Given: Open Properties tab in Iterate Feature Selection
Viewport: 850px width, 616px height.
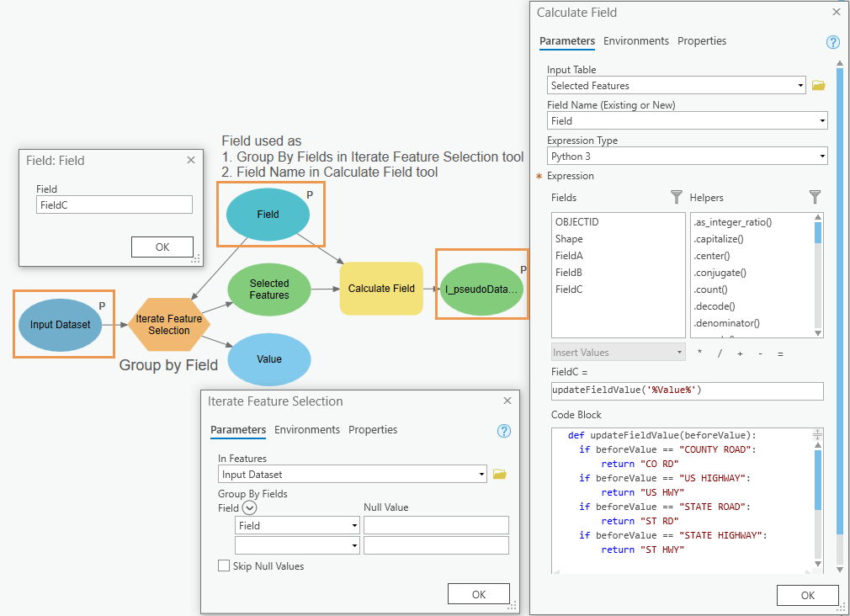Looking at the screenshot, I should click(373, 429).
